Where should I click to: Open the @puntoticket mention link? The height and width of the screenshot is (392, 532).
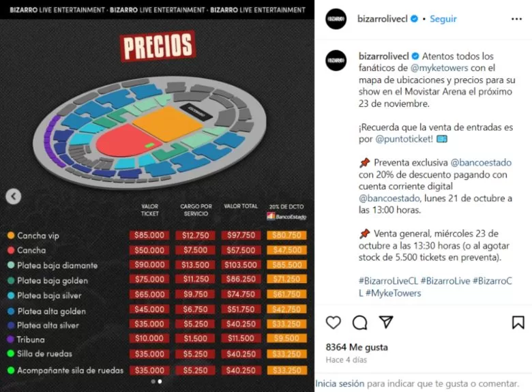tap(404, 139)
